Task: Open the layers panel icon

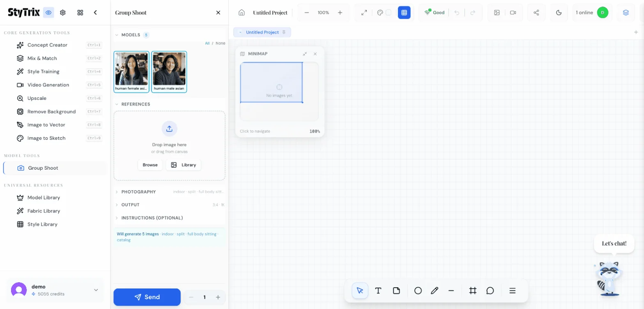Action: [x=626, y=13]
